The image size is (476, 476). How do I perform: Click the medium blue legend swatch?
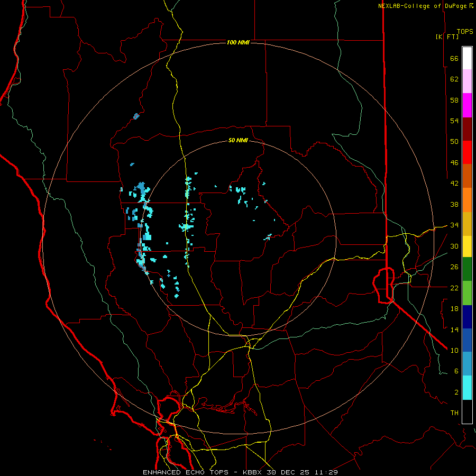click(467, 340)
